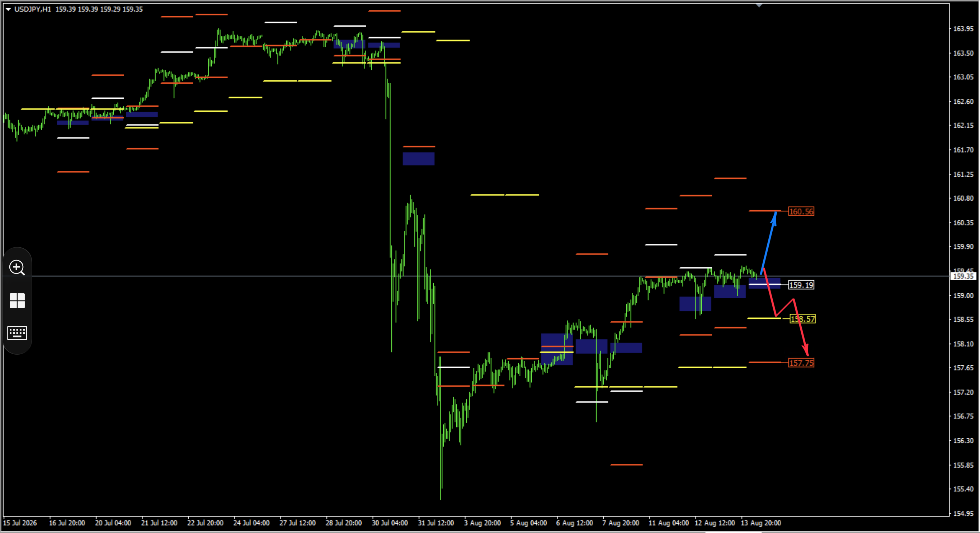Screen dimensions: 980x533
Task: Show the on-screen keyboard icon
Action: pyautogui.click(x=17, y=333)
